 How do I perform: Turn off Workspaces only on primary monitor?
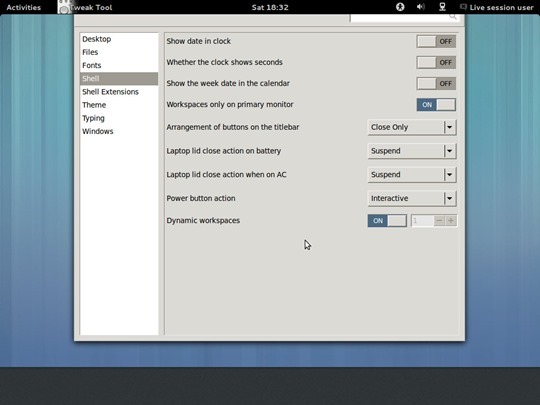pyautogui.click(x=436, y=105)
